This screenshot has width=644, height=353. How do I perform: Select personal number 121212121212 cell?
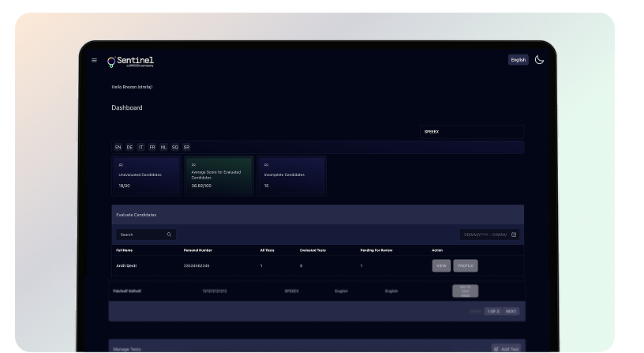[x=215, y=291]
